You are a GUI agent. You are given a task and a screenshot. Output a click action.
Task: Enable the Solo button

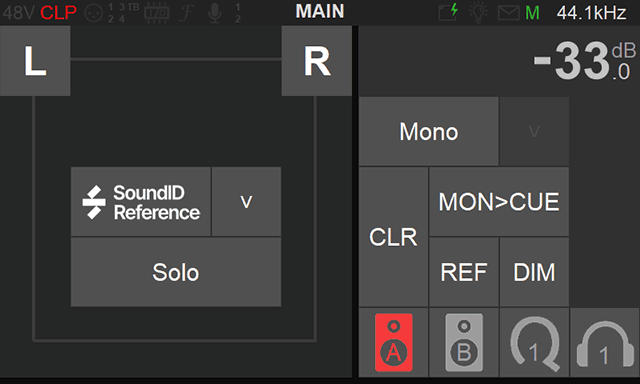tap(176, 272)
